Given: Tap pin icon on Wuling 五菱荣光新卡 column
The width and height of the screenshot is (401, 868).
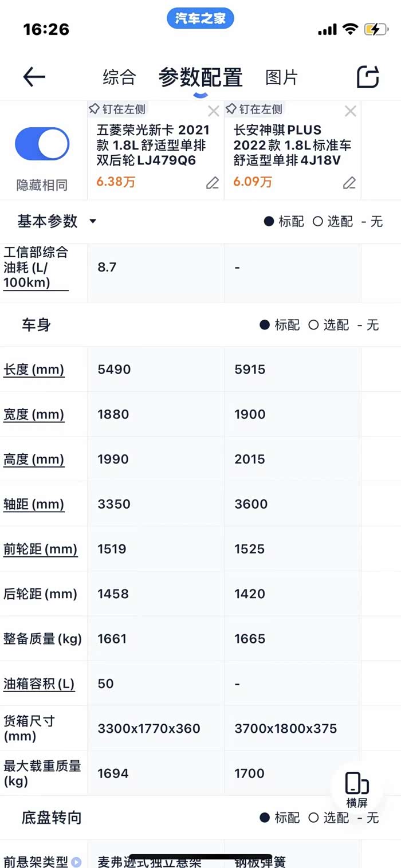Looking at the screenshot, I should tap(95, 109).
